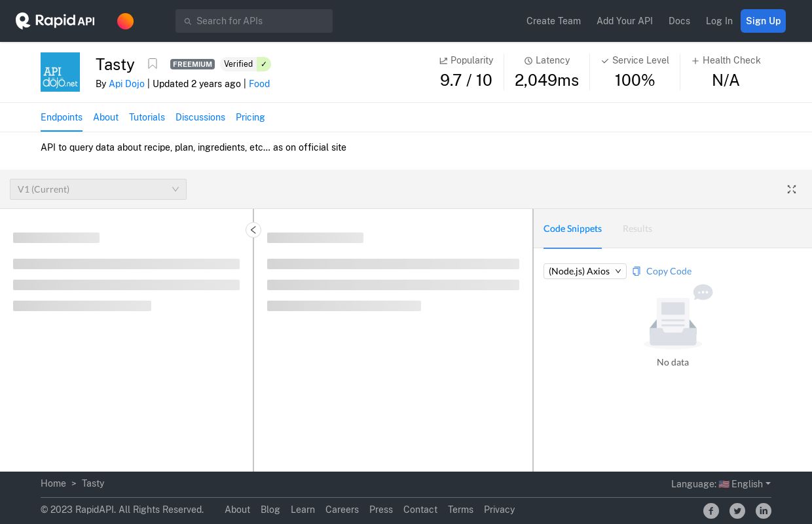The image size is (812, 524).
Task: Click the search magnifier icon
Action: pyautogui.click(x=187, y=22)
